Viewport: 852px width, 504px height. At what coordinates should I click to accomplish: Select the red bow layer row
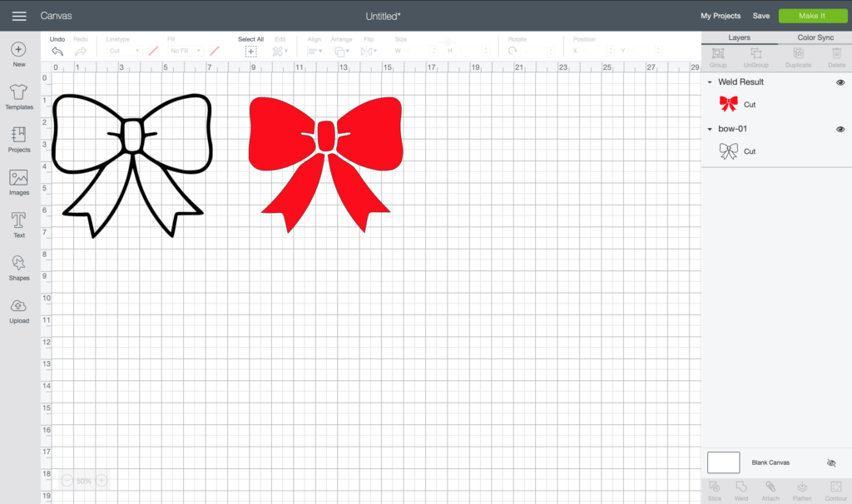click(x=776, y=104)
